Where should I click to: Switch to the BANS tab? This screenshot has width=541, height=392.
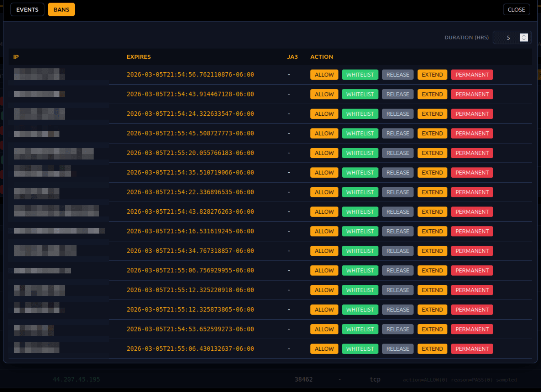coord(61,9)
